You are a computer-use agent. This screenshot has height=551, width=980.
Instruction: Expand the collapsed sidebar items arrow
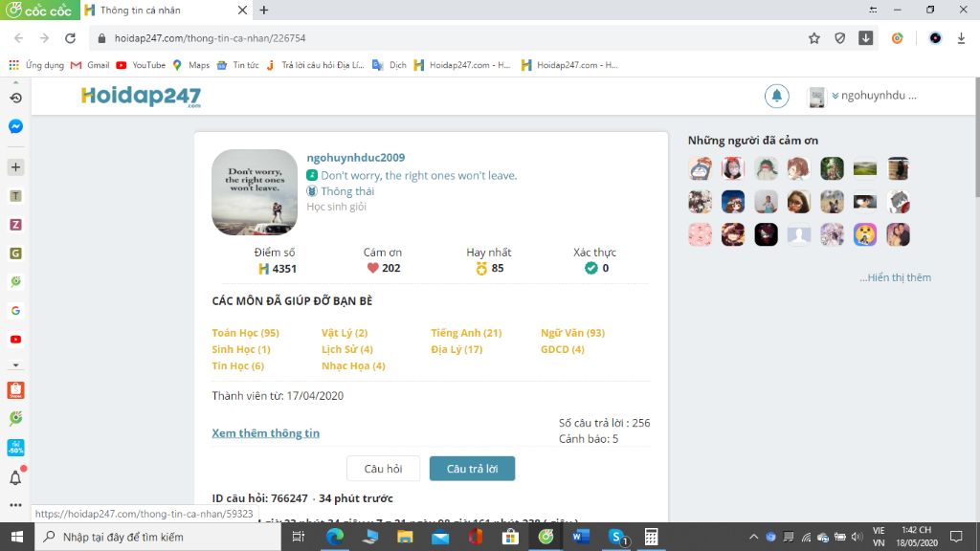click(x=15, y=364)
